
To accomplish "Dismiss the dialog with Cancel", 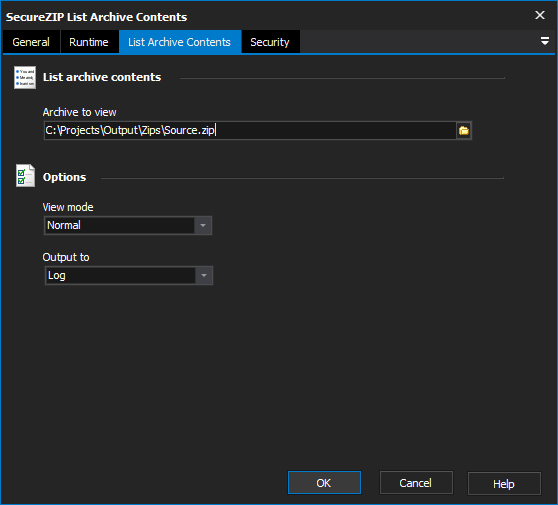I will tap(416, 483).
